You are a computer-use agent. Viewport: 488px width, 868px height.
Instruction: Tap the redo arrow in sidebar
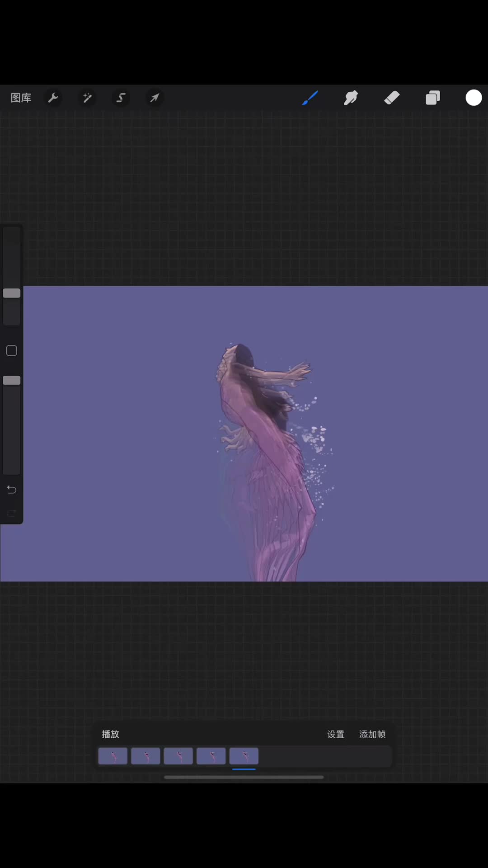(12, 513)
